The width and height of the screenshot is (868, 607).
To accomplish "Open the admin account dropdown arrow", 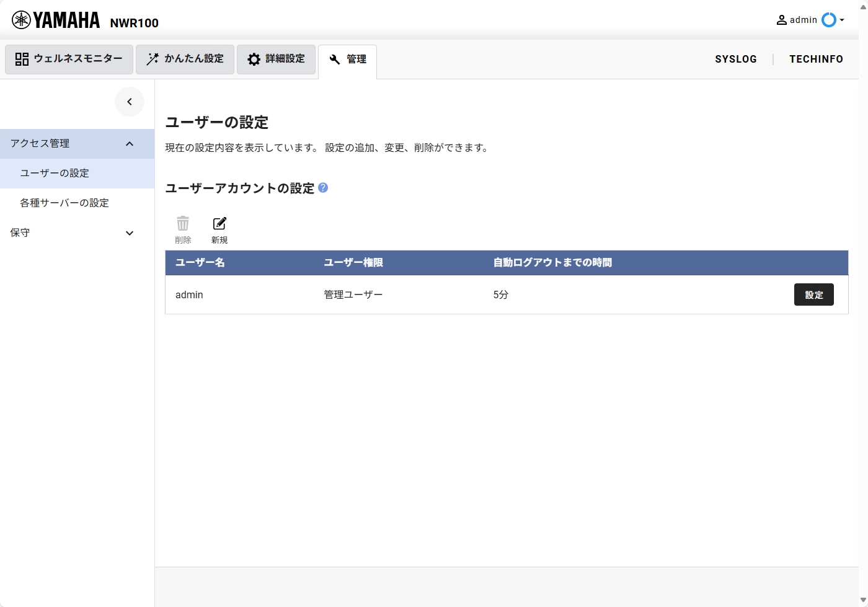I will (841, 19).
